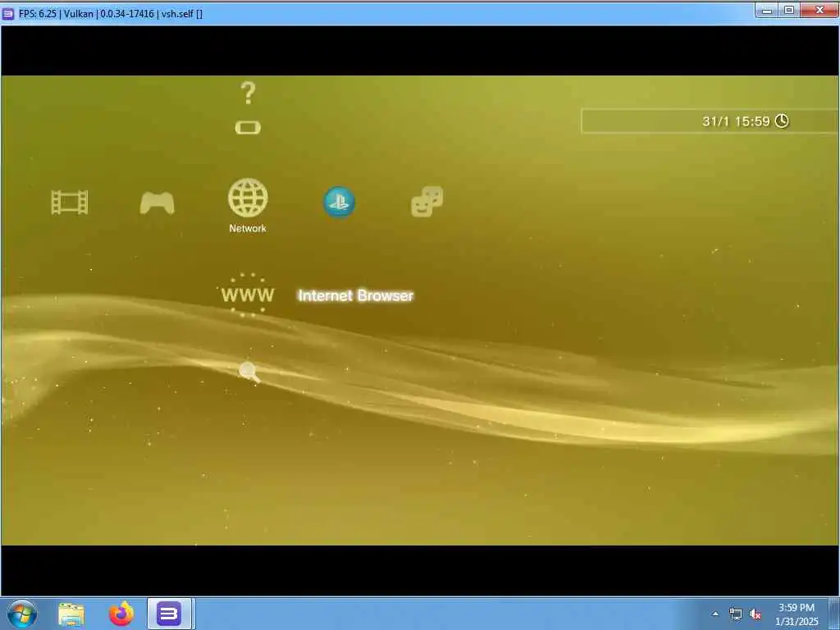Click the clock icon beside the time
The image size is (840, 630).
tap(782, 121)
